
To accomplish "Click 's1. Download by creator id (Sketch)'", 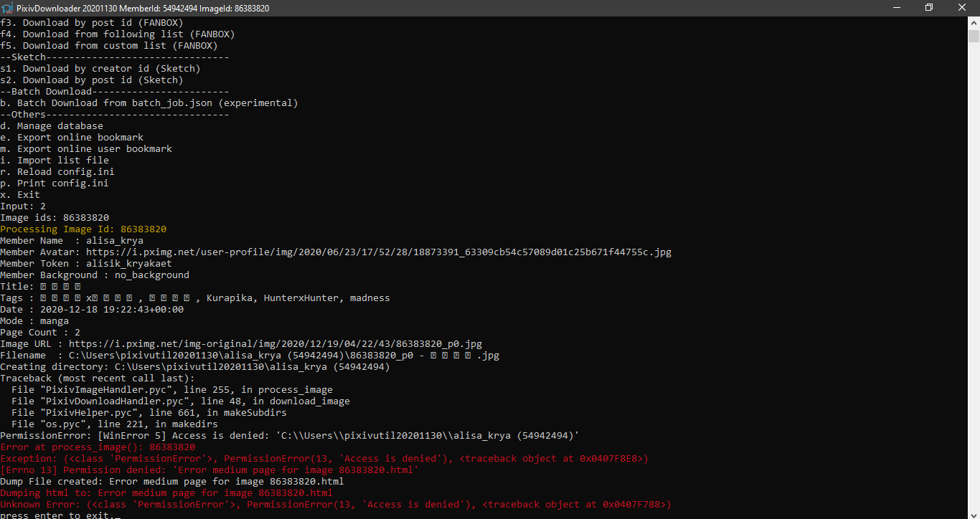I will (x=100, y=69).
